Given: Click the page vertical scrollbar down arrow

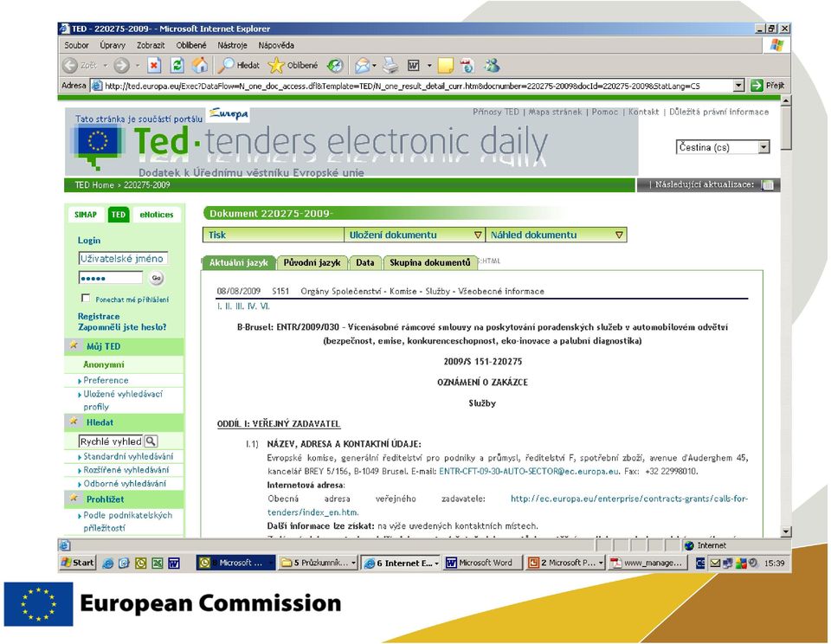Looking at the screenshot, I should [786, 531].
